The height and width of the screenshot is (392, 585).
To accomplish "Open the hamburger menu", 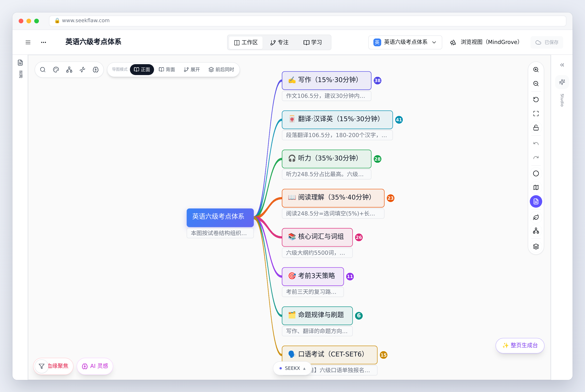I will pos(28,42).
